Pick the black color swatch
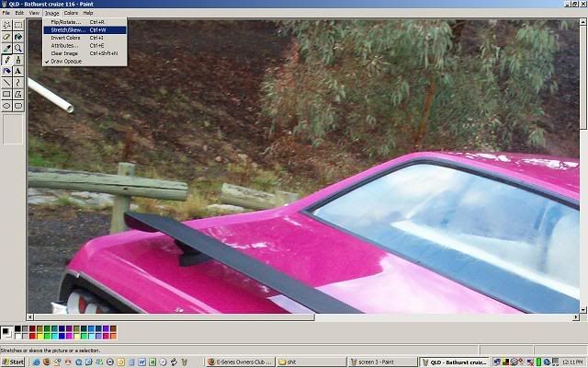Image resolution: width=588 pixels, height=368 pixels. point(17,328)
